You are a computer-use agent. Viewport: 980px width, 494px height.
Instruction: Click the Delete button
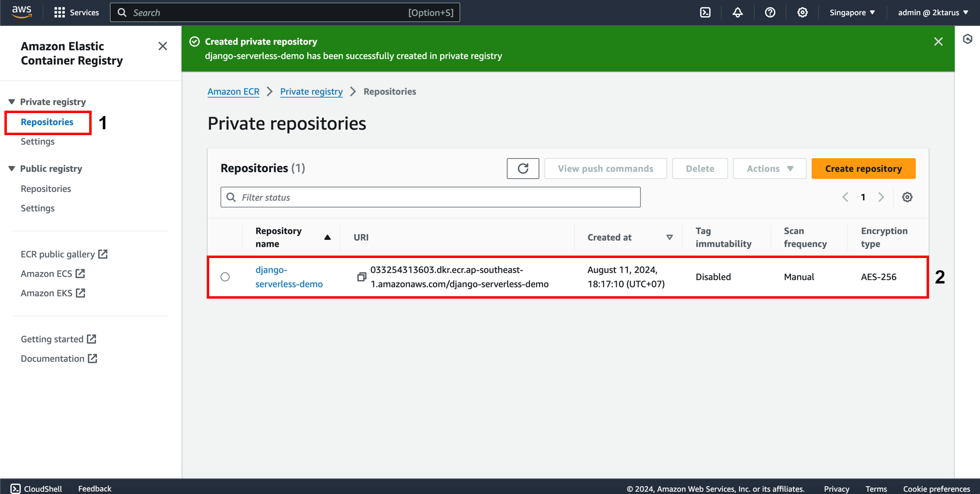[x=700, y=168]
